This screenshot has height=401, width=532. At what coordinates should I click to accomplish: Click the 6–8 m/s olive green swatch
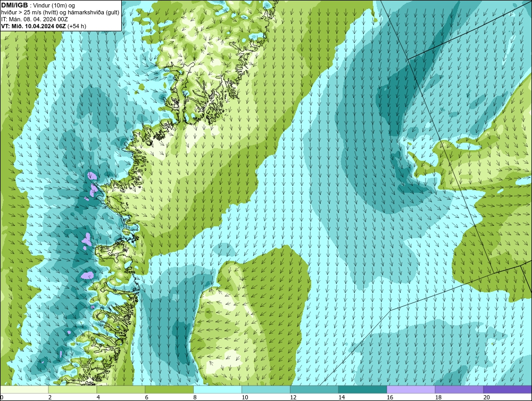(169, 389)
